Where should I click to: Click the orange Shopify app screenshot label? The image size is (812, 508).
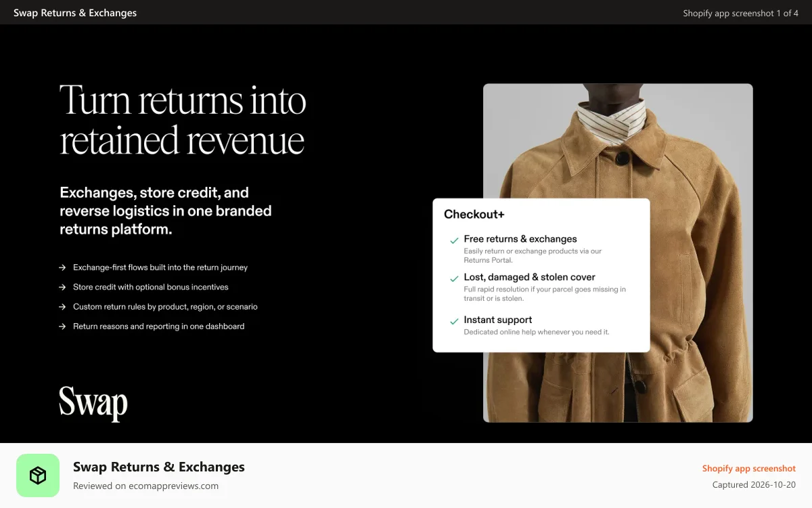click(749, 469)
